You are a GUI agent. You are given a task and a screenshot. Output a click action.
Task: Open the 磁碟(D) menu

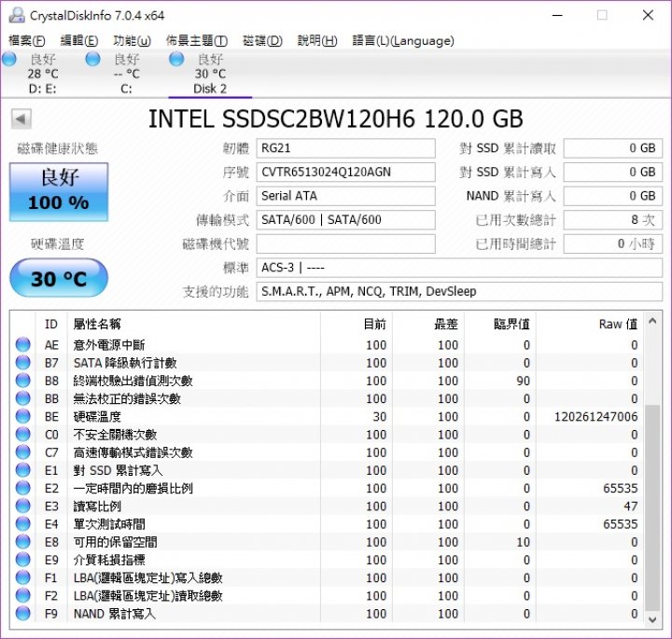pyautogui.click(x=262, y=41)
